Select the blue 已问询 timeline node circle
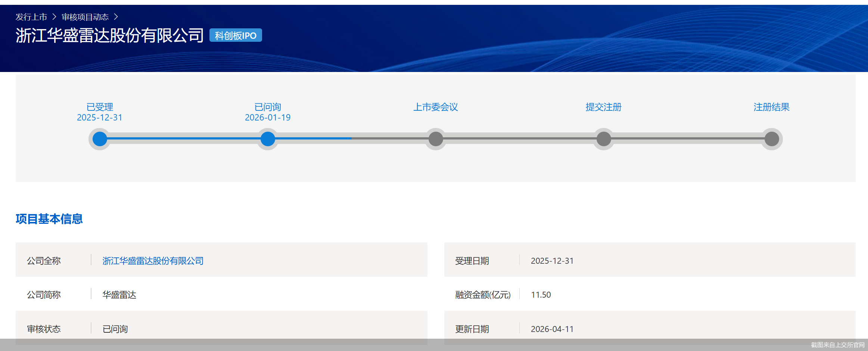This screenshot has width=868, height=351. click(268, 139)
